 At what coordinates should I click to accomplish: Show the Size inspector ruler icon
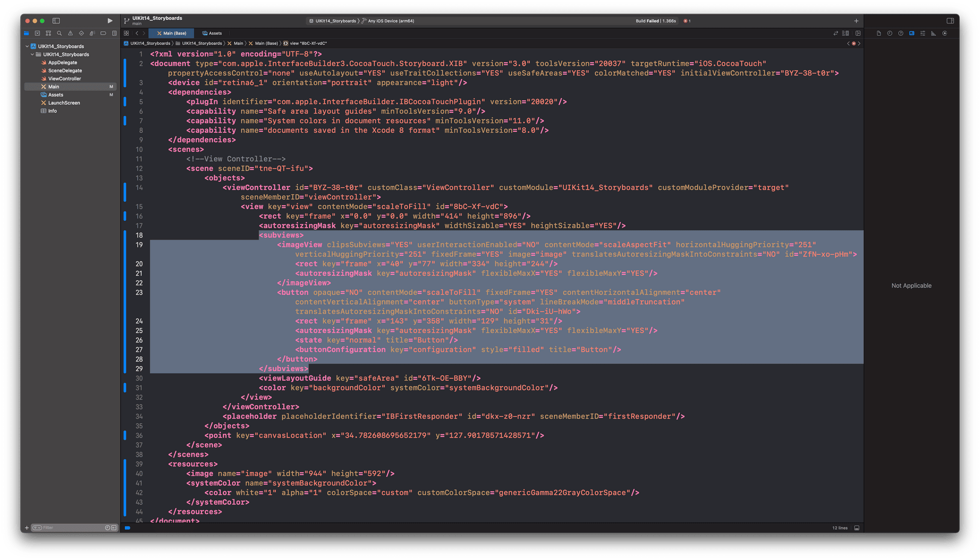click(933, 33)
